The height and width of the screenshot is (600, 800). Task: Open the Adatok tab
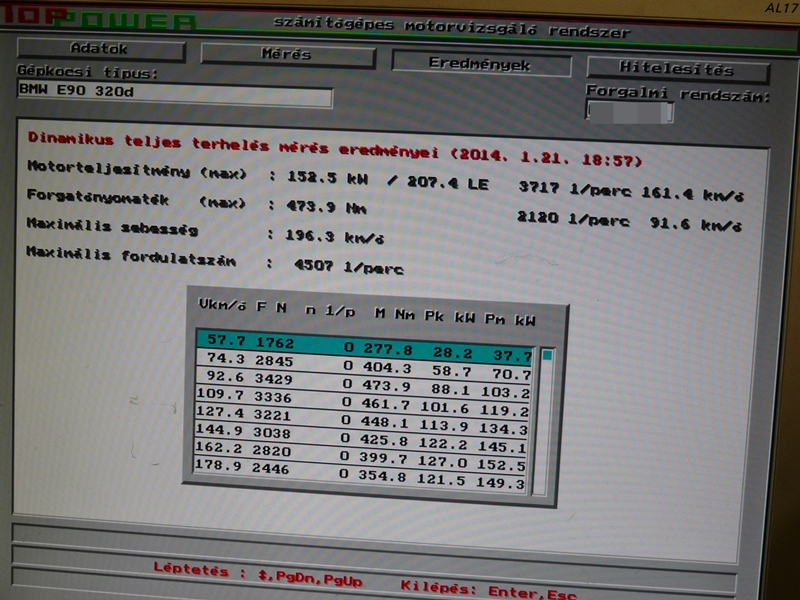click(x=100, y=49)
